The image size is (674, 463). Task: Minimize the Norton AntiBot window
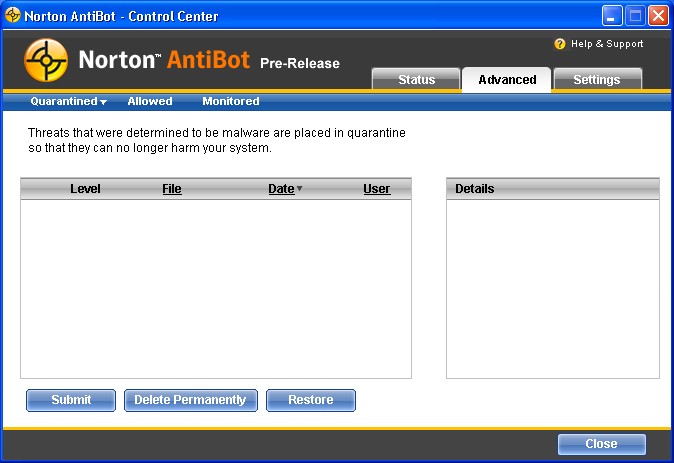pos(612,16)
